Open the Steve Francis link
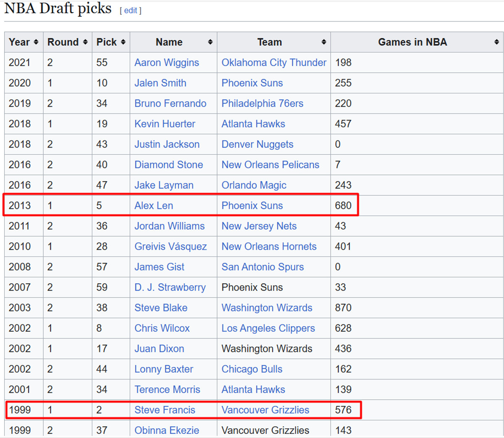This screenshot has height=438, width=504. pos(165,410)
